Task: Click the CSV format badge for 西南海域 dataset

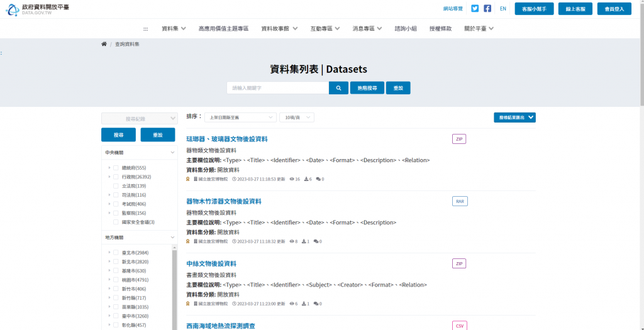Action: [460, 326]
